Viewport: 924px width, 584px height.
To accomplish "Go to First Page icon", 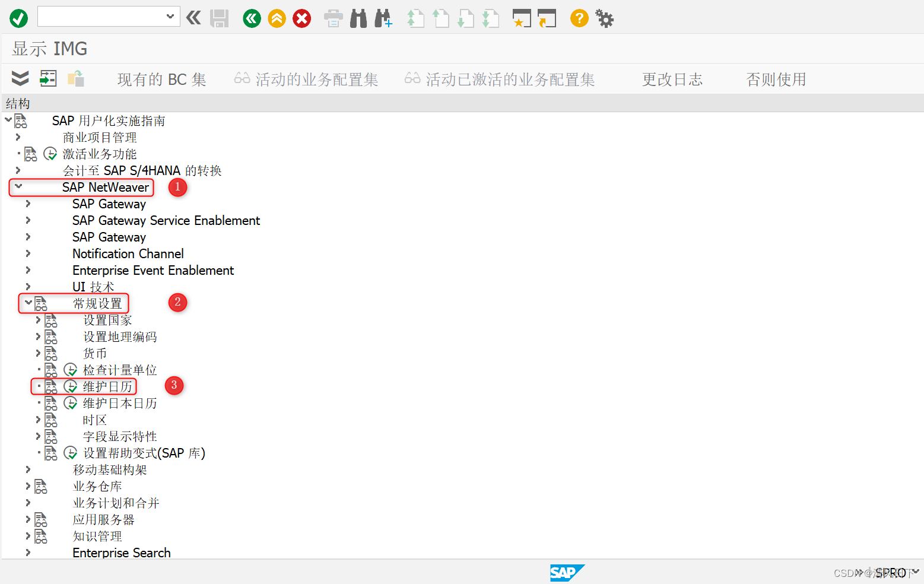I will (x=415, y=18).
